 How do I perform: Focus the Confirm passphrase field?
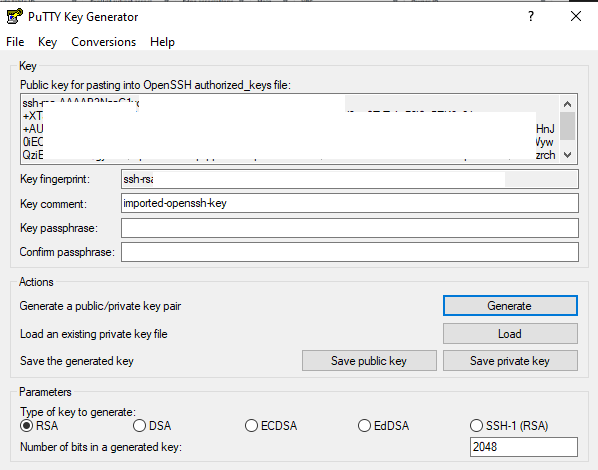[x=350, y=252]
